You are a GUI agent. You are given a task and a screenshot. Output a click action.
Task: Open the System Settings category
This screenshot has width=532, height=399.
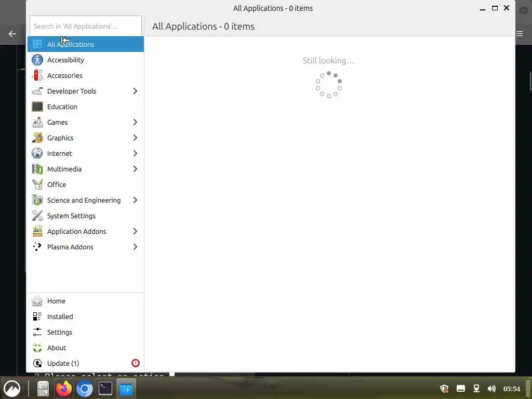pos(86,216)
